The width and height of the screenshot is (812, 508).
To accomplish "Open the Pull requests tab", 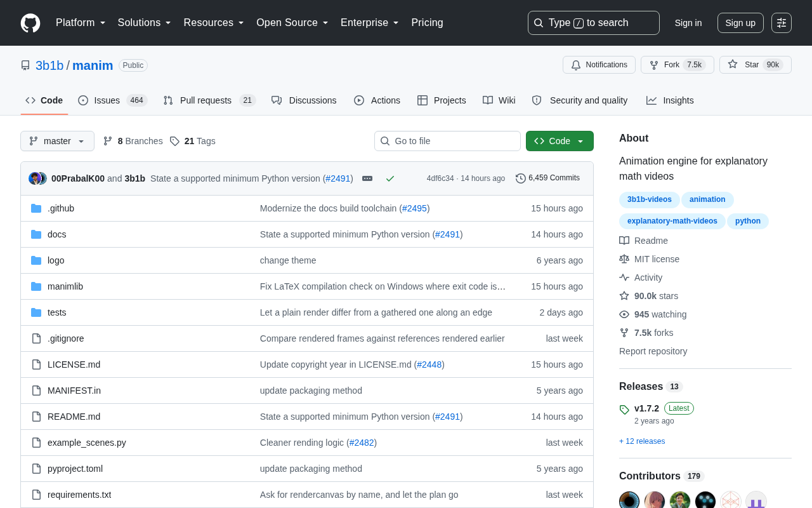I will coord(209,100).
